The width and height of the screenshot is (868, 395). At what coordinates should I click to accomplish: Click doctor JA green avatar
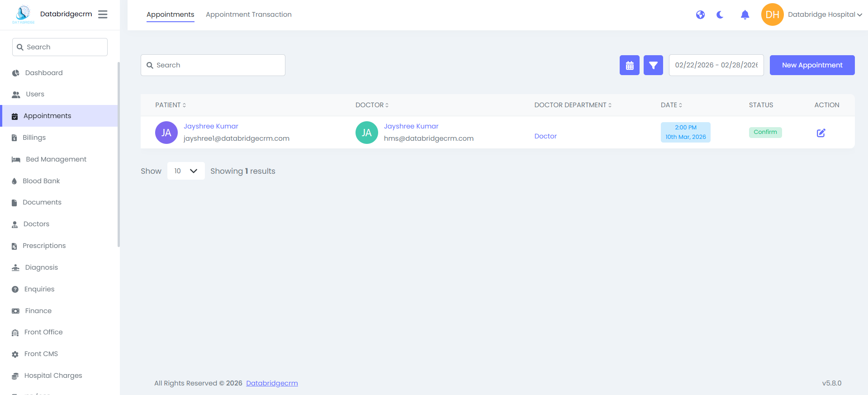(x=367, y=133)
